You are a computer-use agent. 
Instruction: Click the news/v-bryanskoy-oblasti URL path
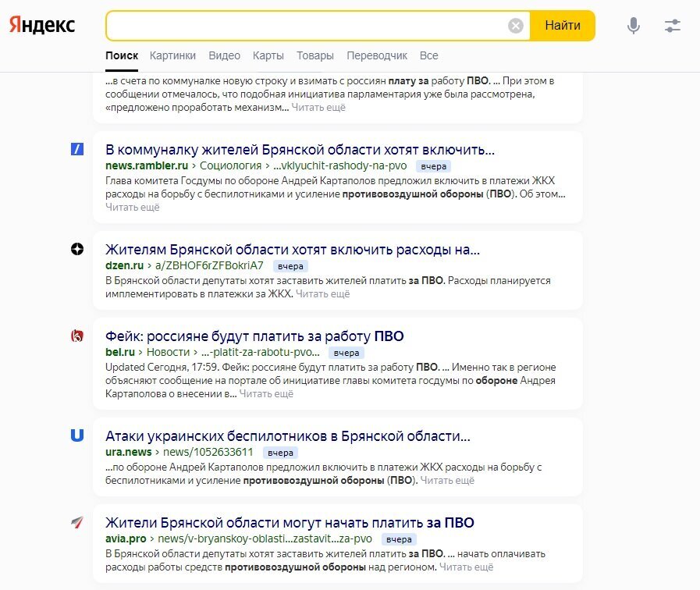pos(265,538)
